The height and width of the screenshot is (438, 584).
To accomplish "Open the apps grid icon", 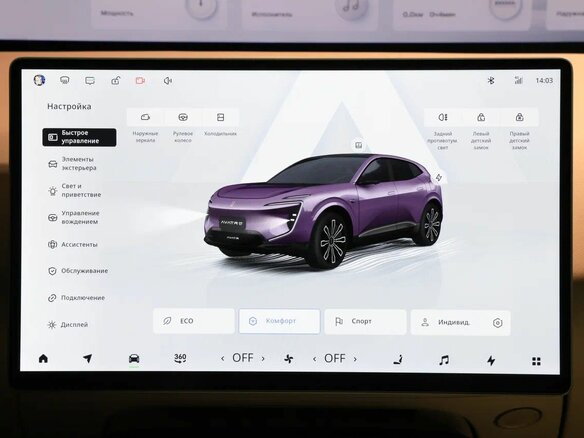I will [536, 361].
